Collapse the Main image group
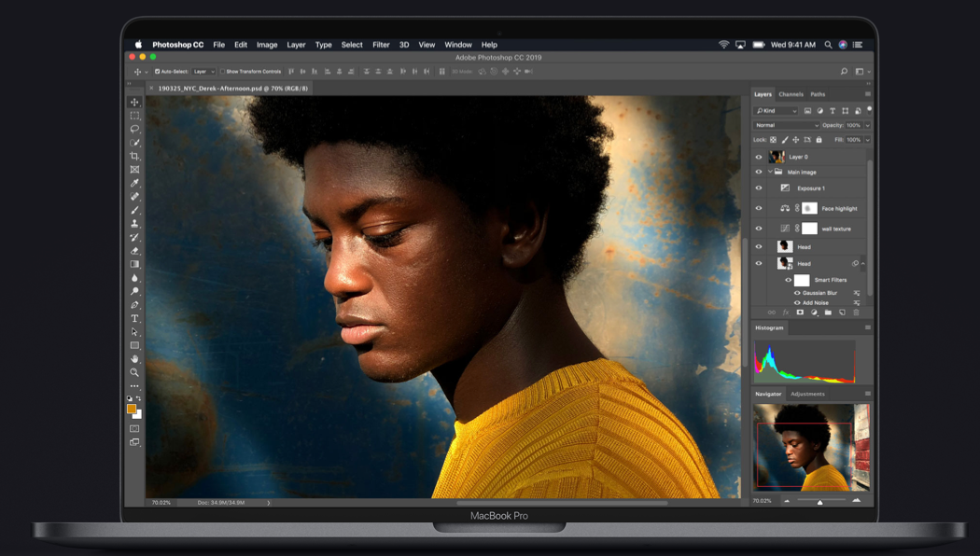The height and width of the screenshot is (556, 980). [770, 172]
